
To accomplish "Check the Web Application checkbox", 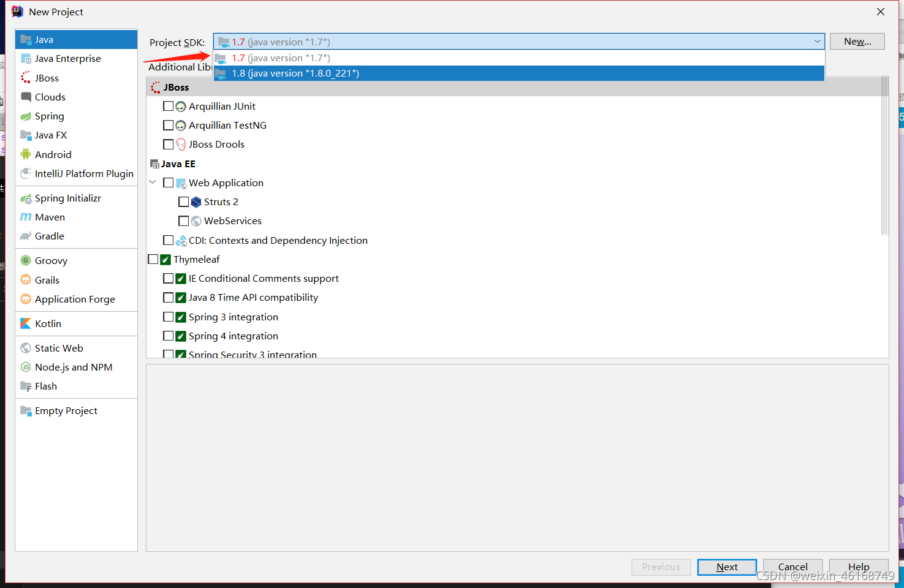I will pos(169,183).
